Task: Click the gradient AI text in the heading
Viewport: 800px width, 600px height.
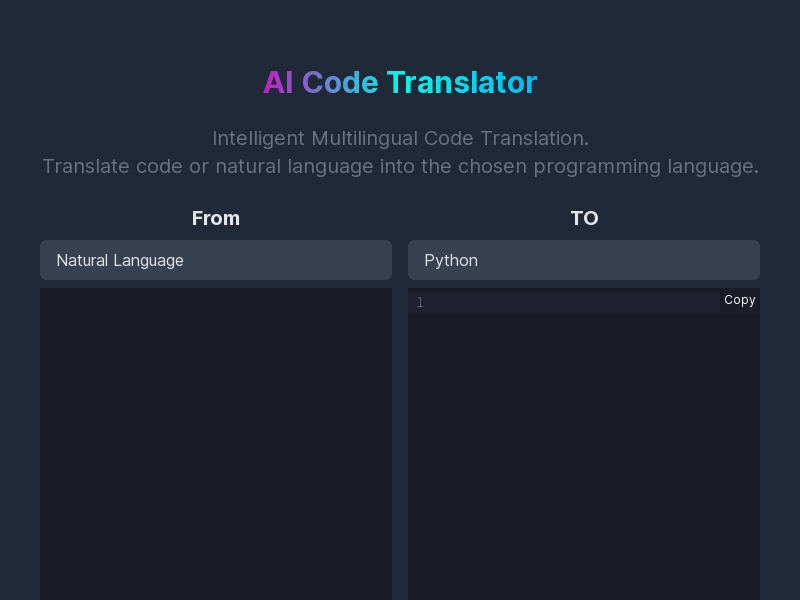Action: 279,83
